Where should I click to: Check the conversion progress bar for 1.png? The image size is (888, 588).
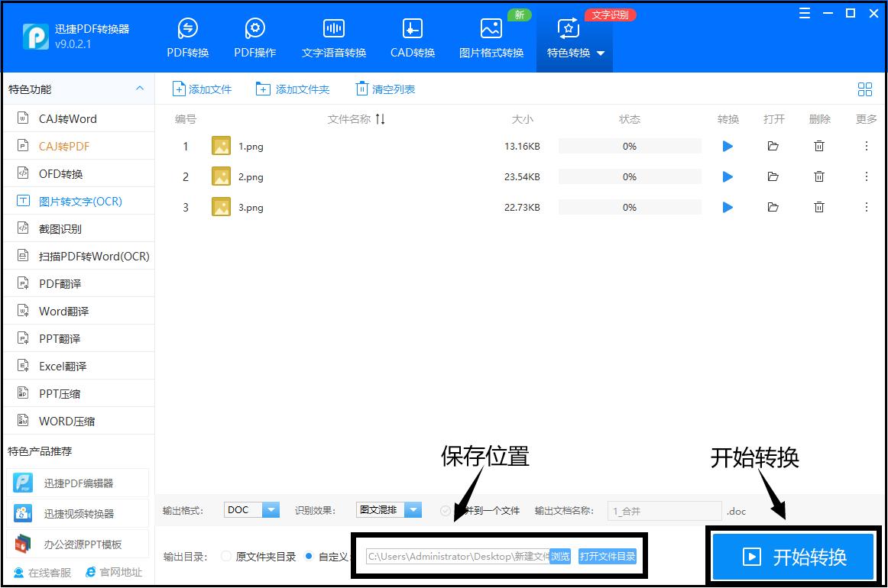(x=630, y=146)
